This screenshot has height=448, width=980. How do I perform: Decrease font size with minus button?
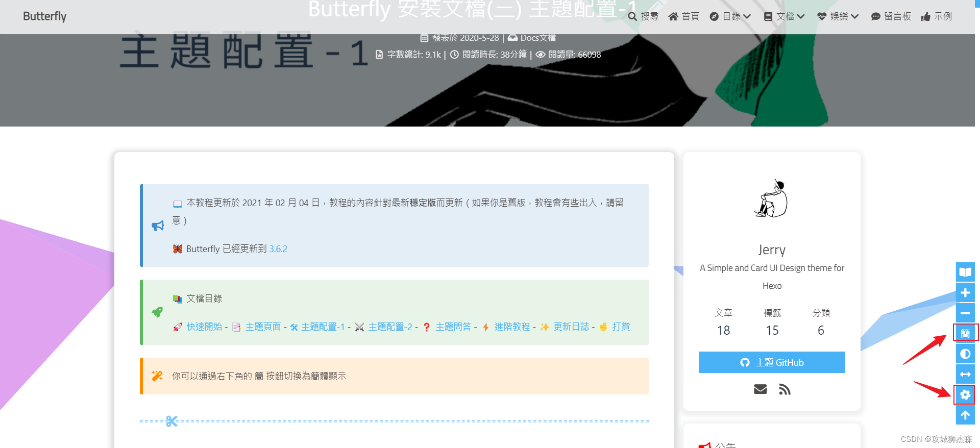pos(965,313)
